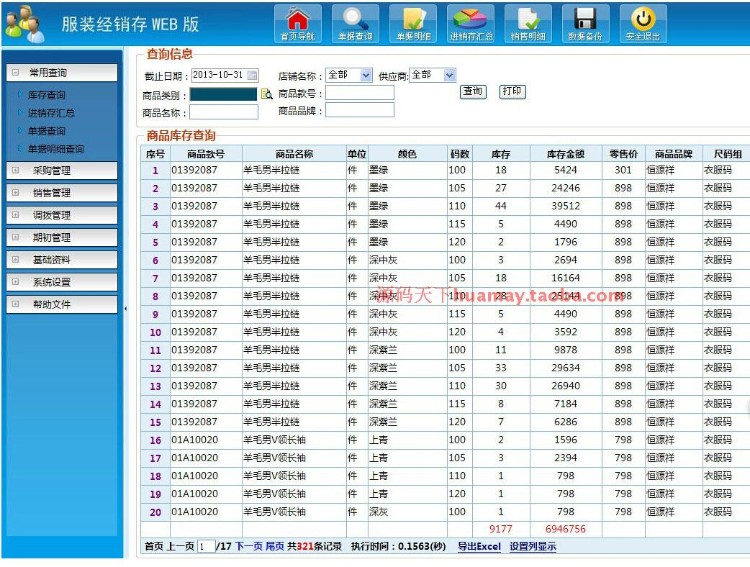
Task: Open 单据明细 document icon
Action: pos(413,23)
